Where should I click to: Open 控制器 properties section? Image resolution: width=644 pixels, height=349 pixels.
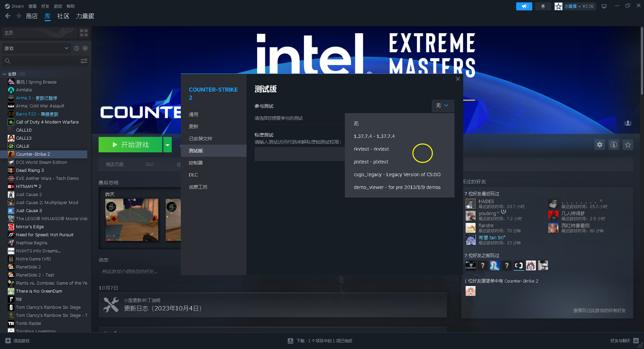click(x=214, y=163)
